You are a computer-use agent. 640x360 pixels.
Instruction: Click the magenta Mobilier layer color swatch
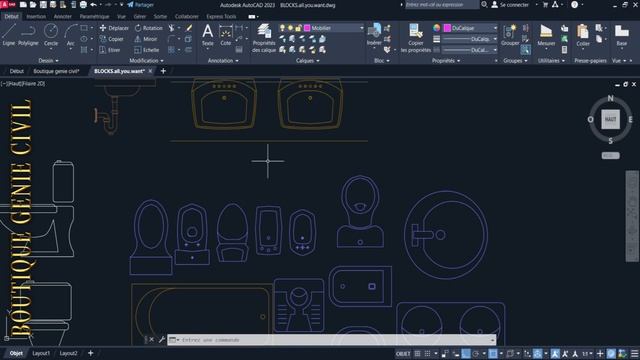coord(307,28)
